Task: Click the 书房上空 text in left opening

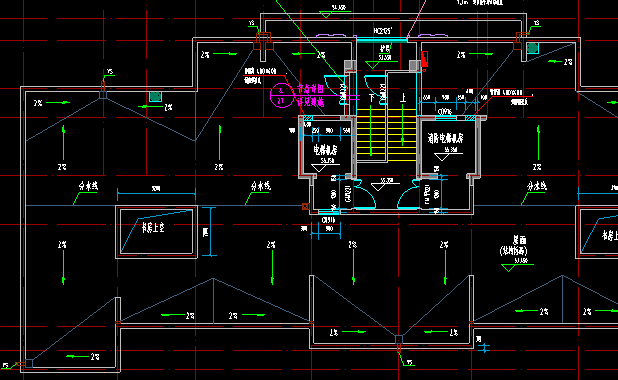Action: 153,227
